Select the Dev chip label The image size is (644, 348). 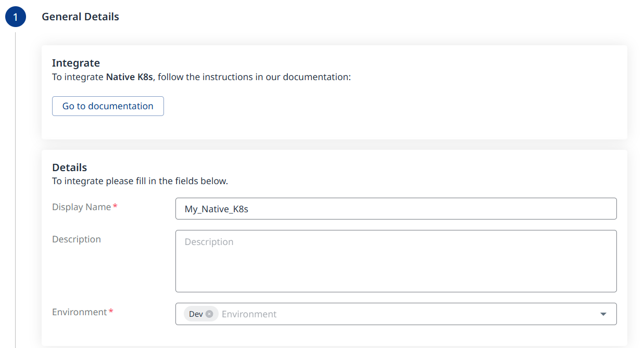(196, 314)
